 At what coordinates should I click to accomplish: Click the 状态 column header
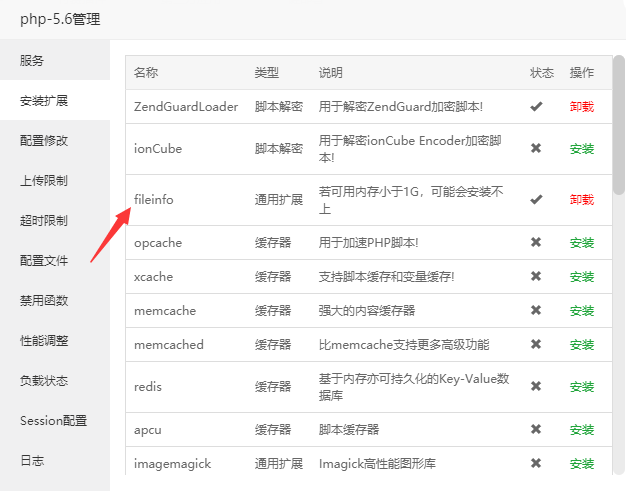[x=542, y=73]
